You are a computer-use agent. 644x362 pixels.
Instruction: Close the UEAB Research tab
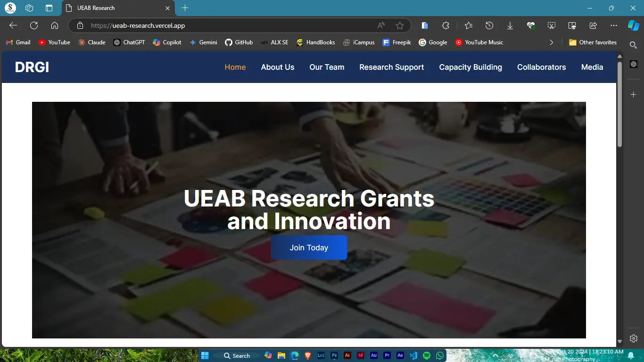[167, 8]
